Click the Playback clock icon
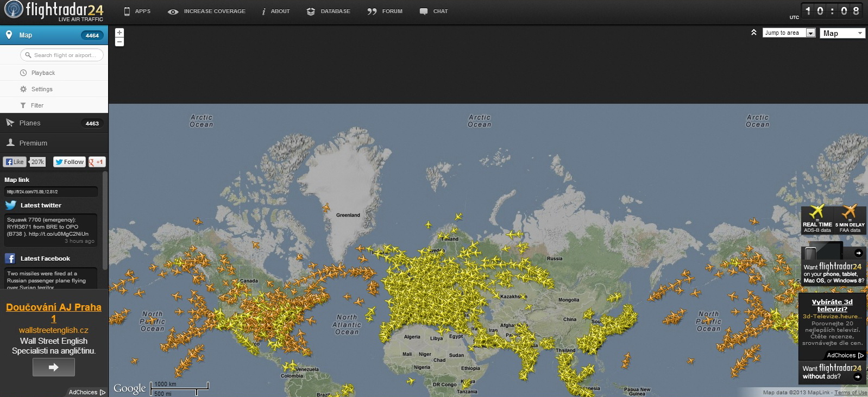 23,73
